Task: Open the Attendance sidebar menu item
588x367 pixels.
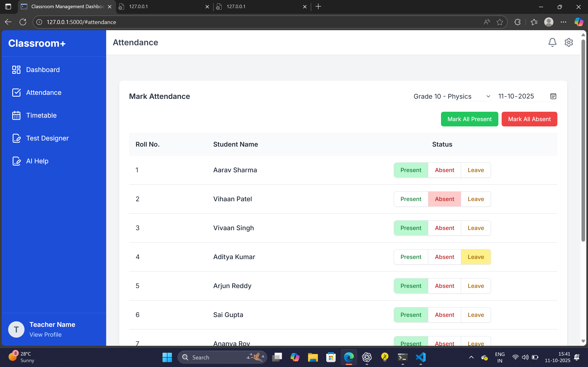Action: [x=44, y=93]
